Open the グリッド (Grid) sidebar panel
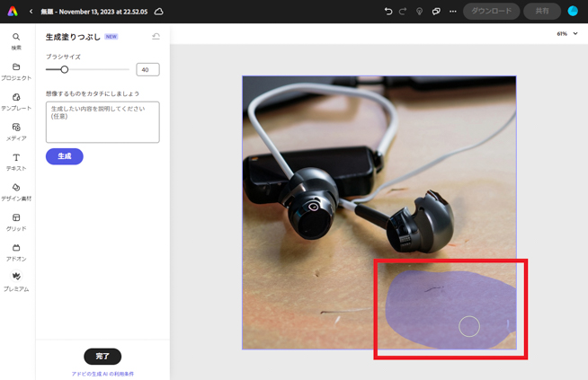The height and width of the screenshot is (380, 588). pyautogui.click(x=16, y=221)
